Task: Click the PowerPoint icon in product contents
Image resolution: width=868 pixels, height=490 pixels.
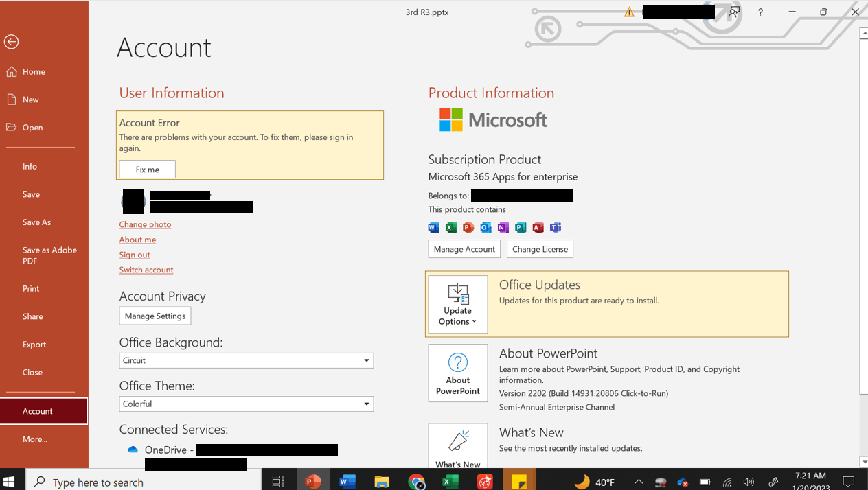Action: coord(468,227)
